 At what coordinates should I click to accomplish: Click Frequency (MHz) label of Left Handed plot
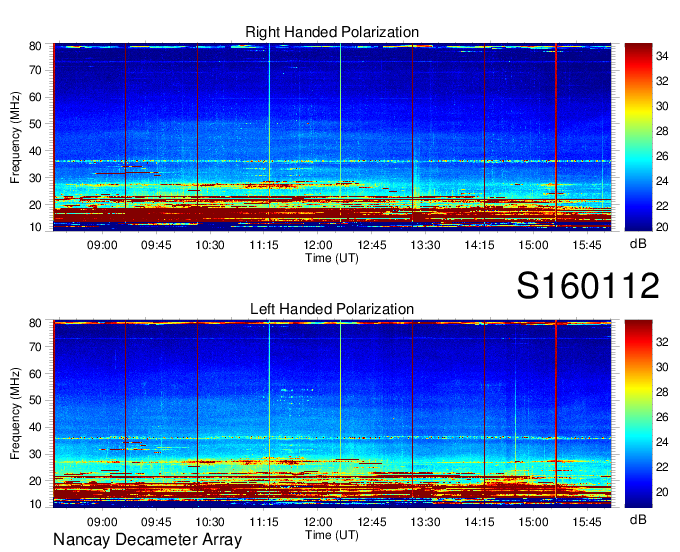point(15,414)
